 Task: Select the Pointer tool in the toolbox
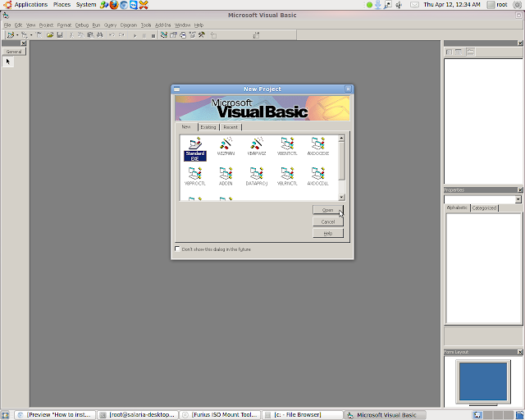pos(8,62)
